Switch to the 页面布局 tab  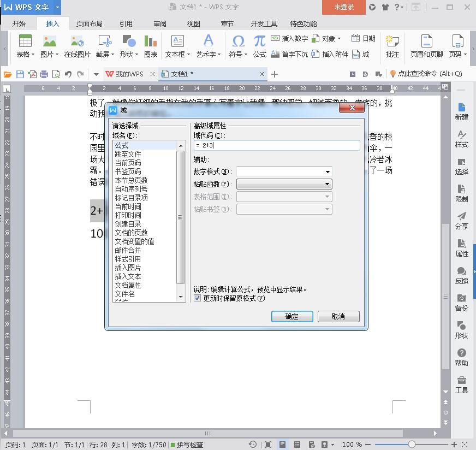click(90, 23)
